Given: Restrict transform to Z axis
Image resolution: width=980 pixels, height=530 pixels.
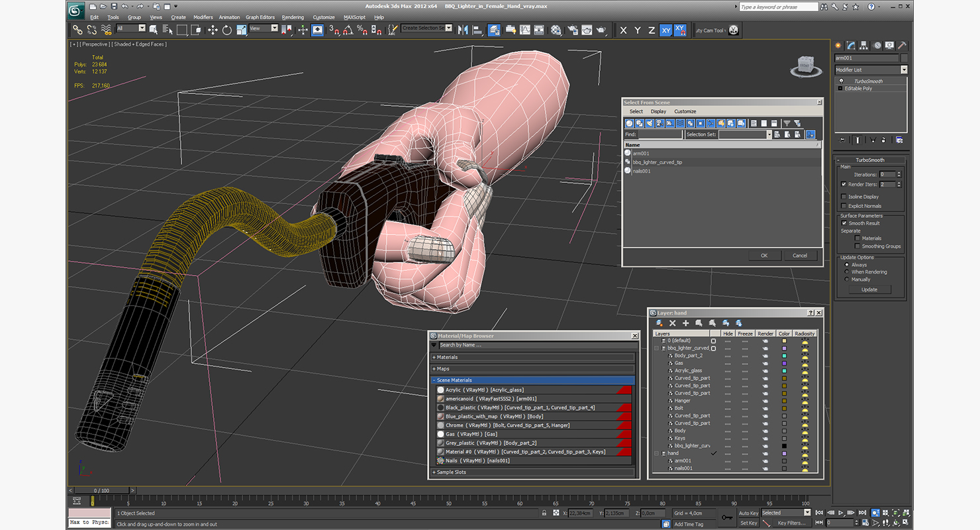Looking at the screenshot, I should (652, 30).
